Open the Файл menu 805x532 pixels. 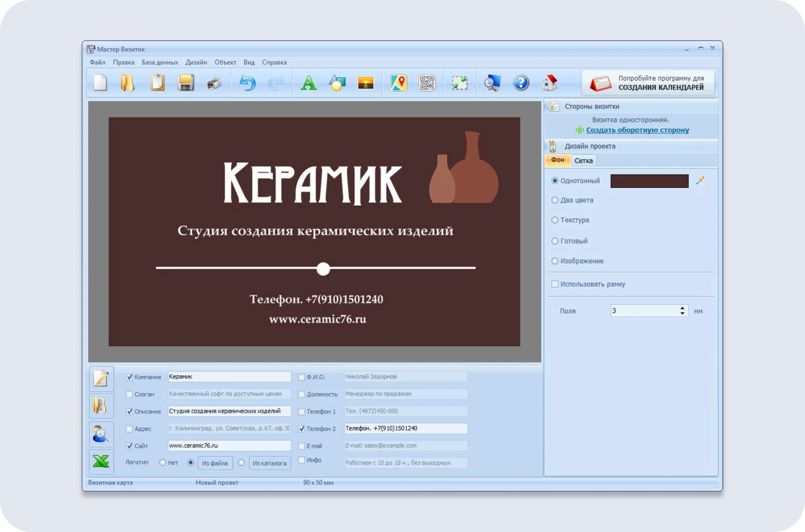(97, 62)
